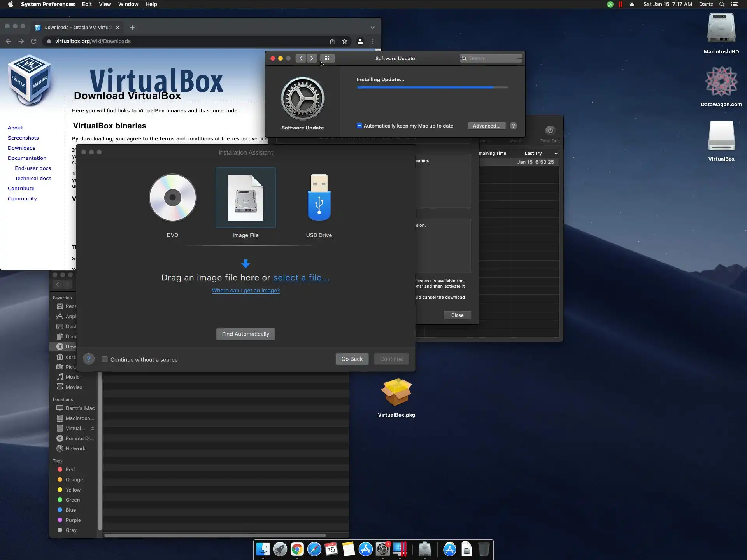Click the Show All grid icon
The image size is (747, 560).
[x=328, y=58]
